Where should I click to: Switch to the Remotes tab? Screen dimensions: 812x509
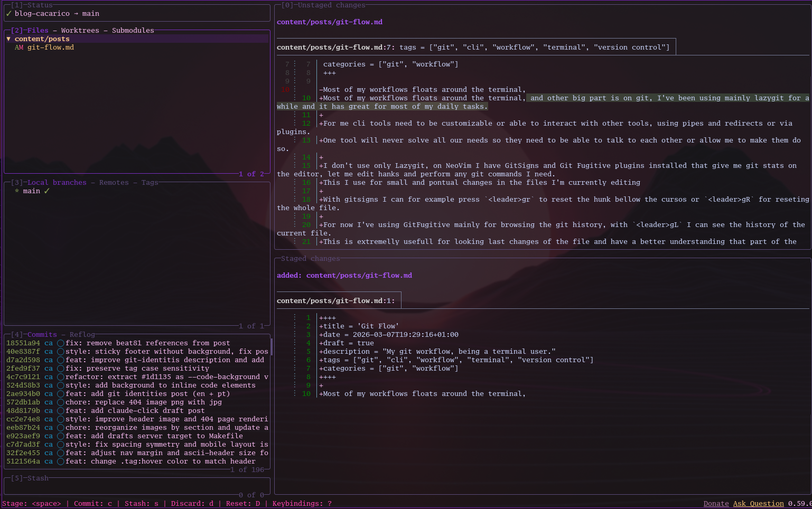click(114, 182)
